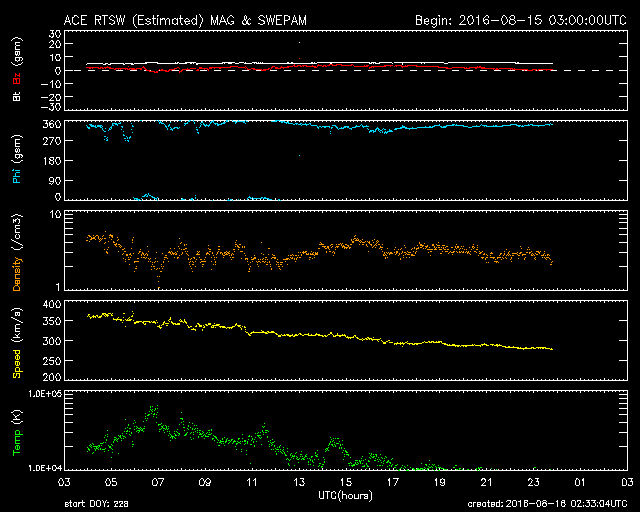Select the "90" tick on the Phi axis

[55, 180]
